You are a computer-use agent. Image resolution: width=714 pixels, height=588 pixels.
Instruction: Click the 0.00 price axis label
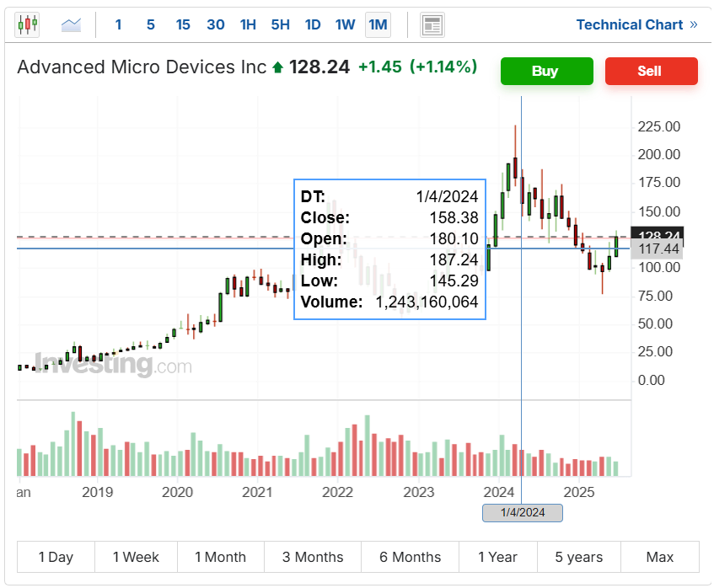651,381
